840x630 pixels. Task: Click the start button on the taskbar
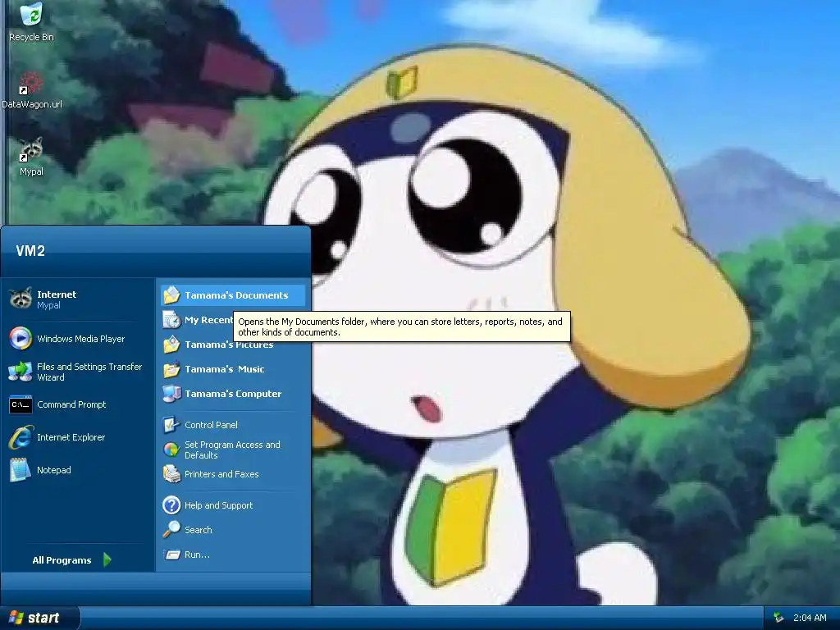(39, 618)
